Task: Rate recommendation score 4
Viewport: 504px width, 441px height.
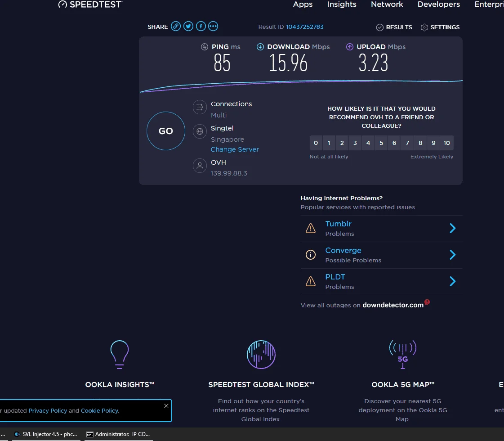Action: pyautogui.click(x=368, y=143)
